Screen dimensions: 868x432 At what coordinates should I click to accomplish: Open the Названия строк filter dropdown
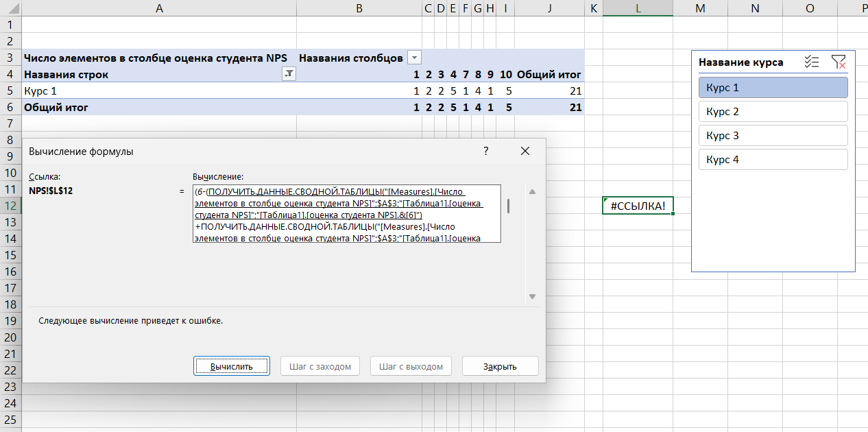click(x=289, y=75)
